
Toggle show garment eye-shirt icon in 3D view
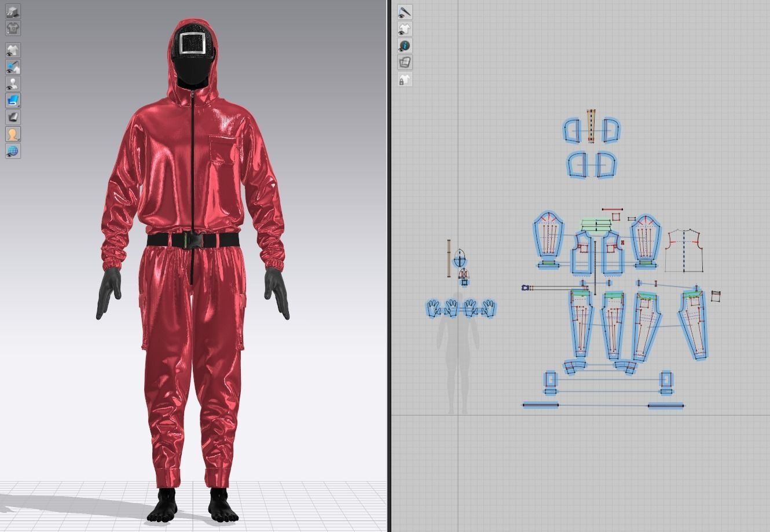pyautogui.click(x=13, y=50)
